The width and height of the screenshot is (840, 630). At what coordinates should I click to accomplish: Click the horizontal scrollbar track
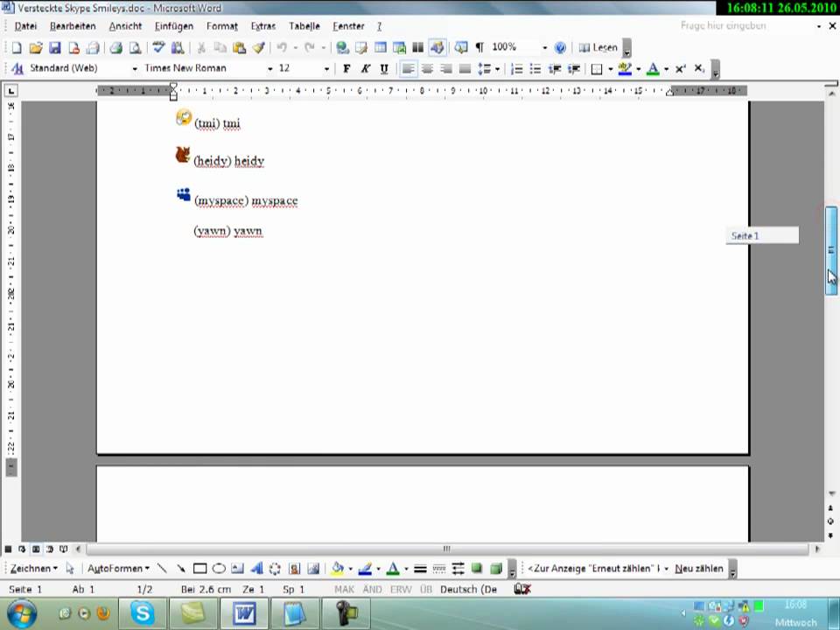tap(447, 549)
